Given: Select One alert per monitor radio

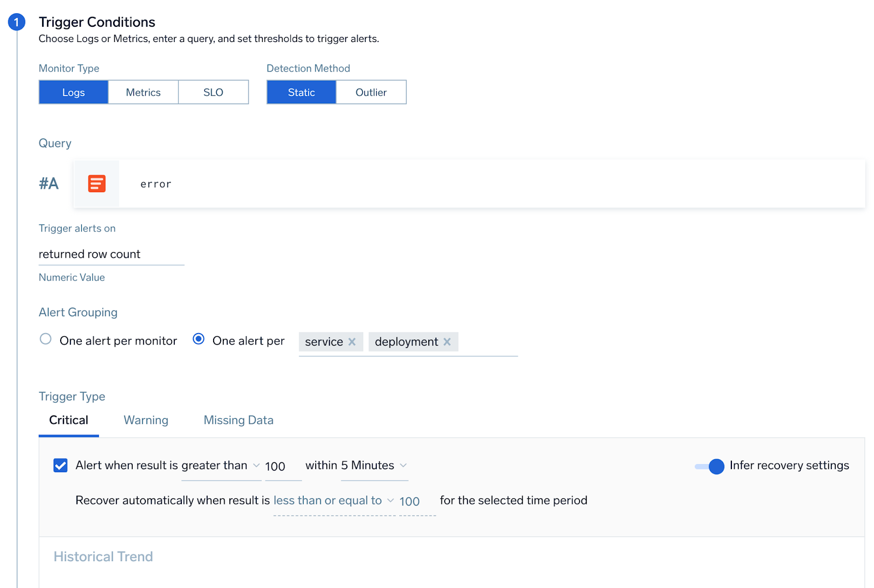Looking at the screenshot, I should (x=46, y=340).
